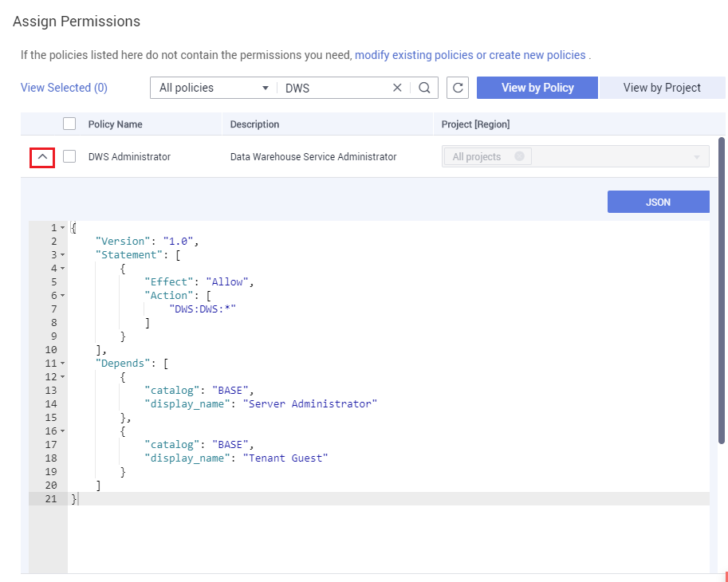Click the JSON button

point(658,202)
